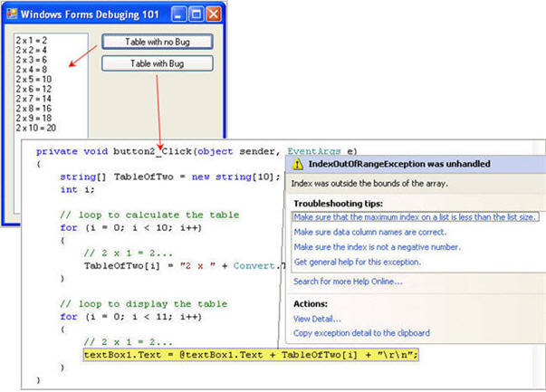Click the '// loop to display the table' comment

(x=143, y=304)
